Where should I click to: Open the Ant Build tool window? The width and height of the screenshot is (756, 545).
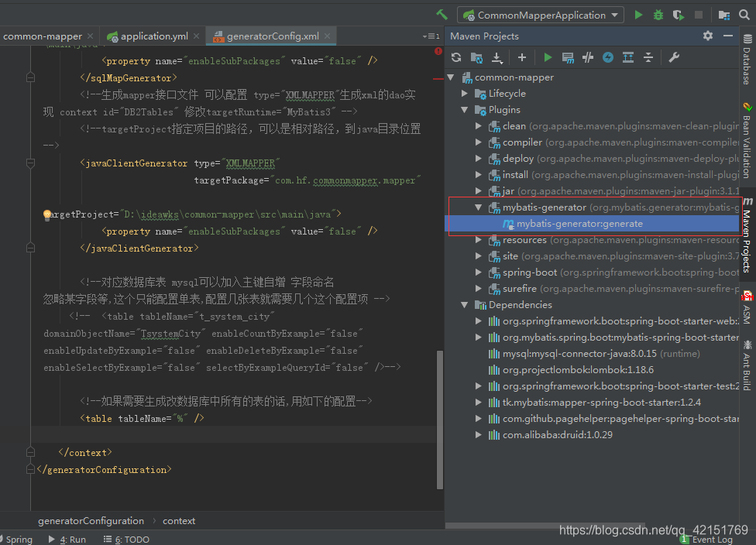coord(747,365)
